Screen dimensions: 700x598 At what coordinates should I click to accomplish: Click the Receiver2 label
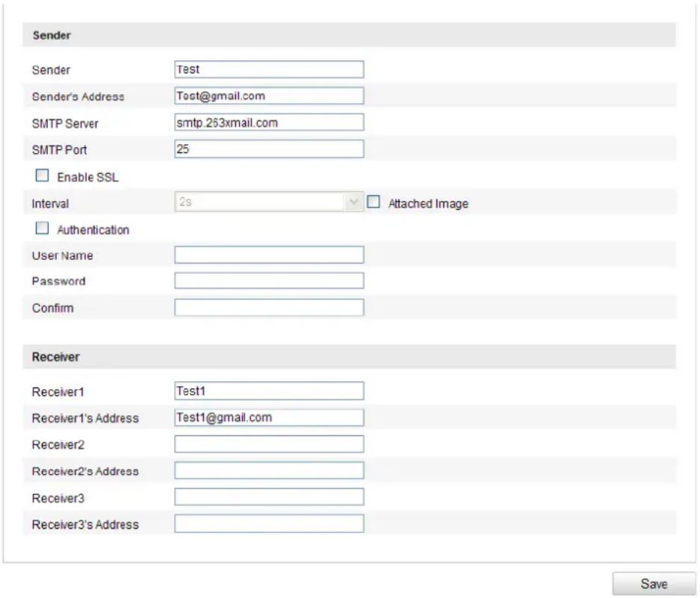tap(58, 444)
